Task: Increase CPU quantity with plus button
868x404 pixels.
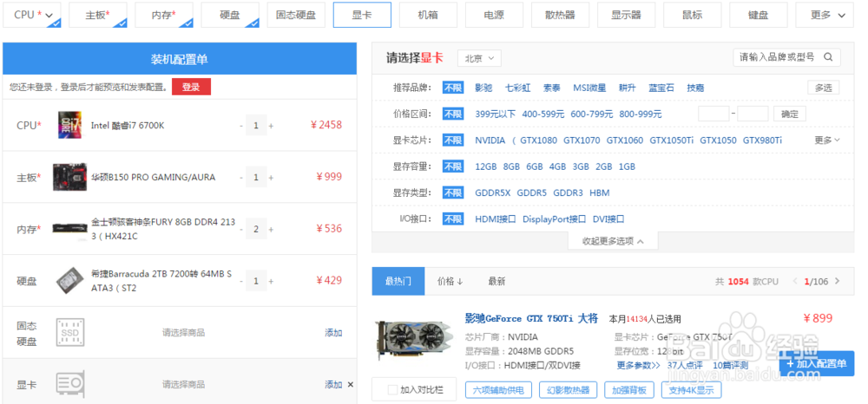Action: click(271, 126)
